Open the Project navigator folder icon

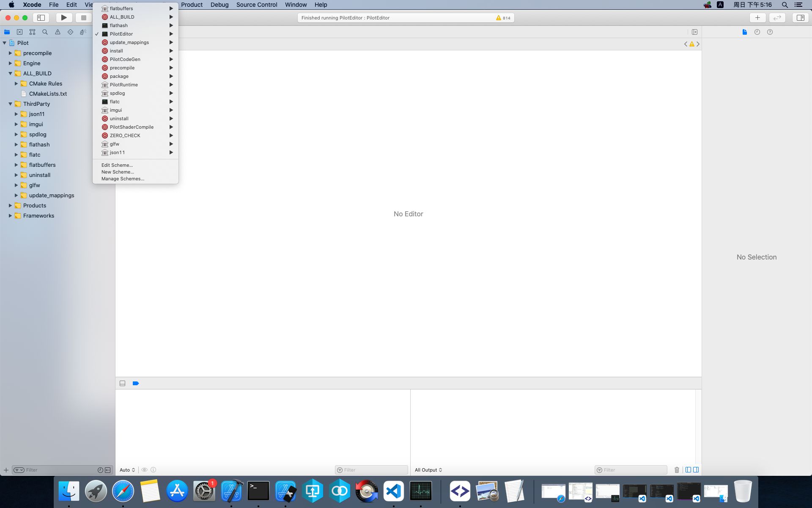(x=7, y=32)
